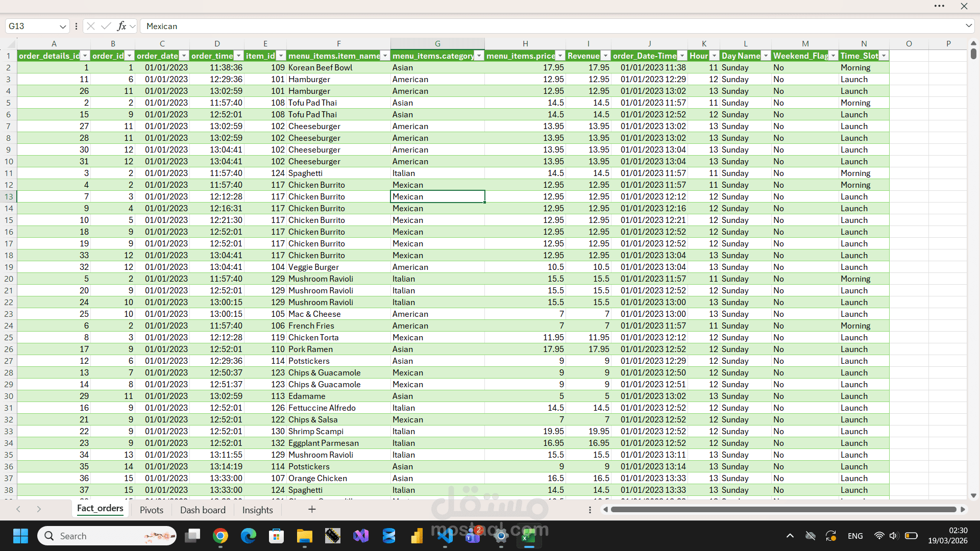Add a new sheet with plus button
The image size is (980, 551).
[x=312, y=509]
